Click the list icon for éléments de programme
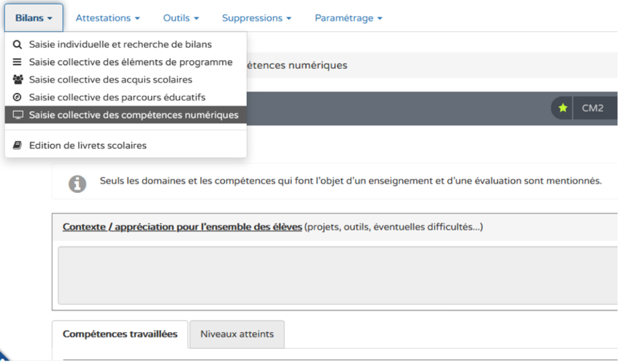625x364 pixels. point(17,62)
